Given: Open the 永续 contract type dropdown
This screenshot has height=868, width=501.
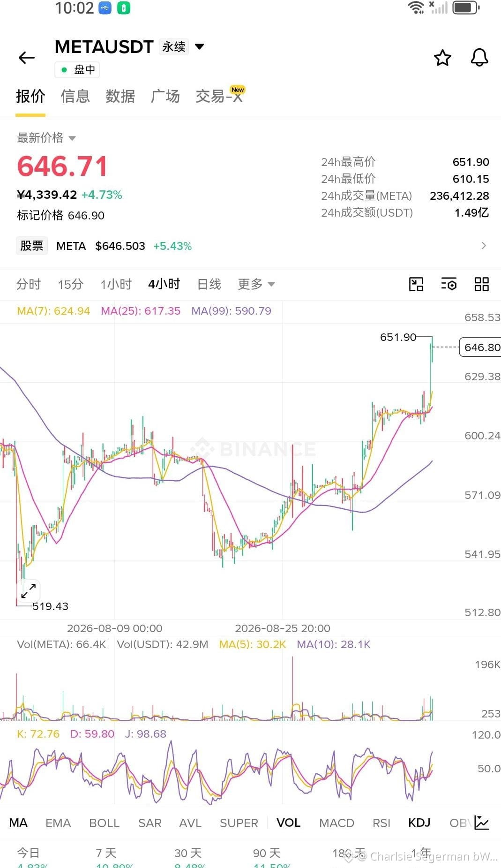Looking at the screenshot, I should click(x=182, y=46).
